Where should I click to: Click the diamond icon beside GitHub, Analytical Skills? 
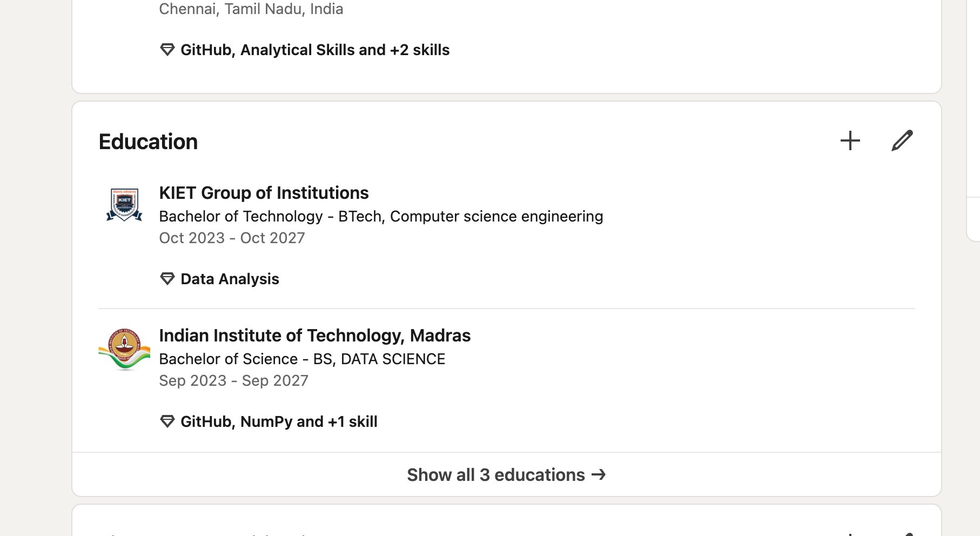[x=167, y=50]
